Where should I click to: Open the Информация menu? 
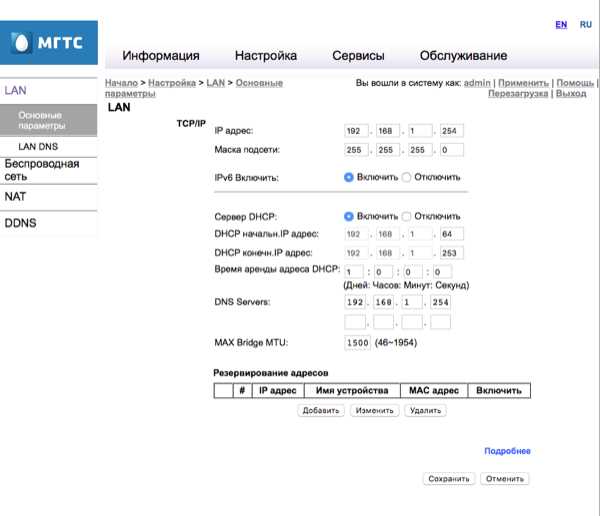[x=161, y=56]
